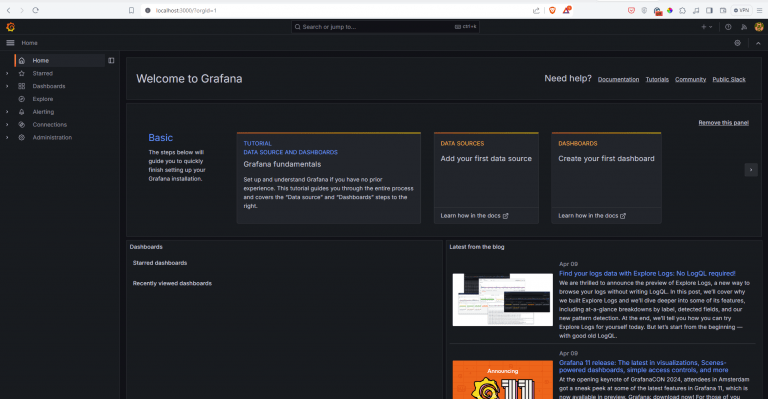Select Dashboards in the sidebar
This screenshot has width=768, height=399.
[x=48, y=86]
